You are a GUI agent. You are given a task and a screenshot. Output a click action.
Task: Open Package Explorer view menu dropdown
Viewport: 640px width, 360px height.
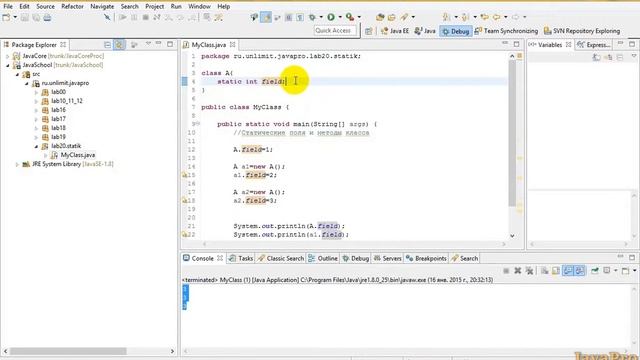pos(148,44)
